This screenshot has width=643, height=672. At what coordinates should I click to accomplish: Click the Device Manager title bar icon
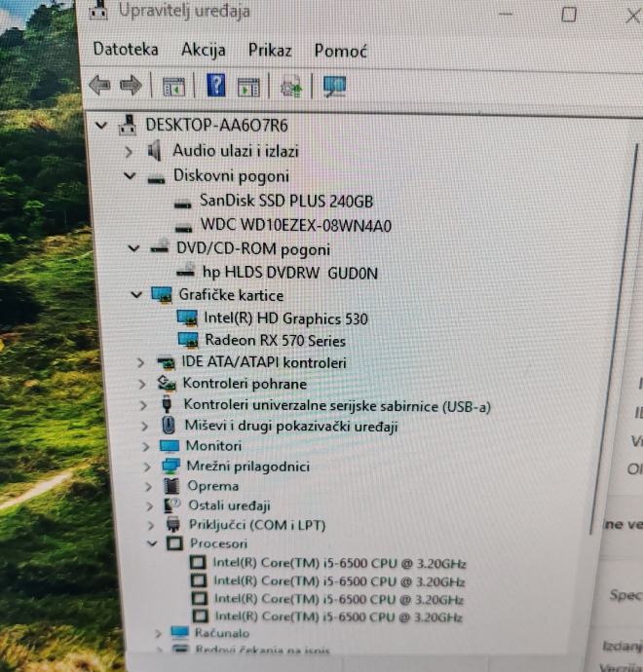[98, 10]
